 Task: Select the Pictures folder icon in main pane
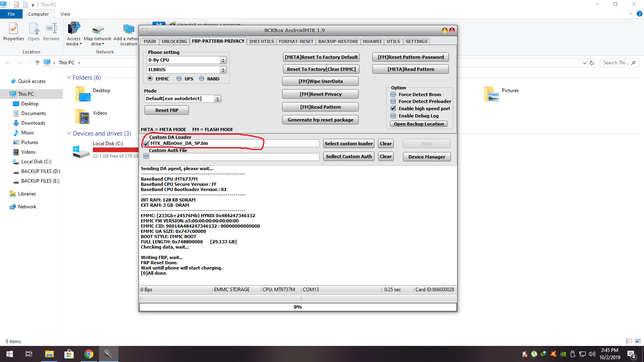point(491,95)
